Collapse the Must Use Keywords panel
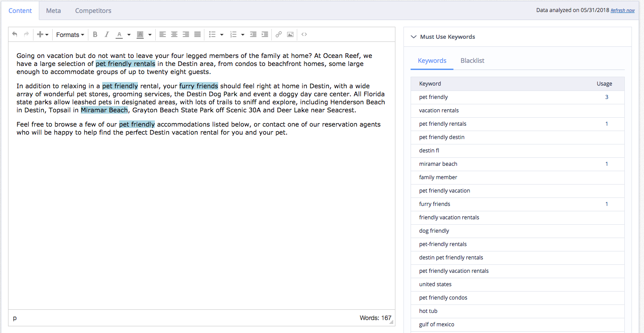644x333 pixels. tap(414, 37)
